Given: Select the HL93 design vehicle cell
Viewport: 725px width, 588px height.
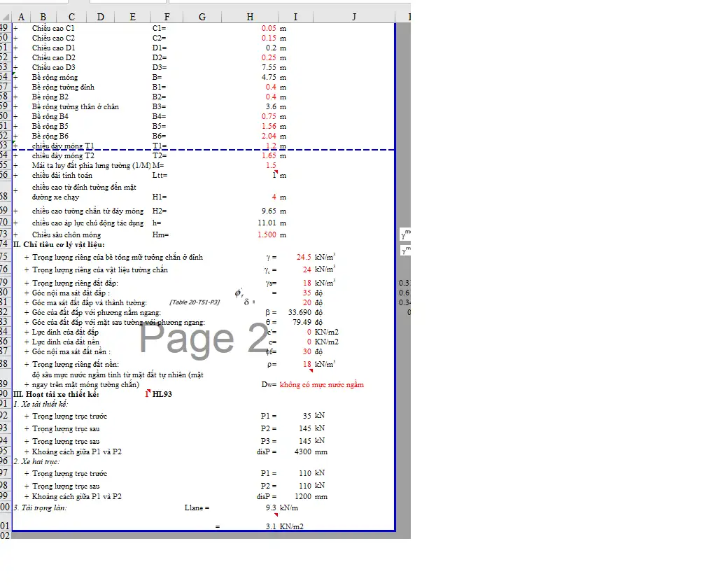Looking at the screenshot, I should 162,394.
